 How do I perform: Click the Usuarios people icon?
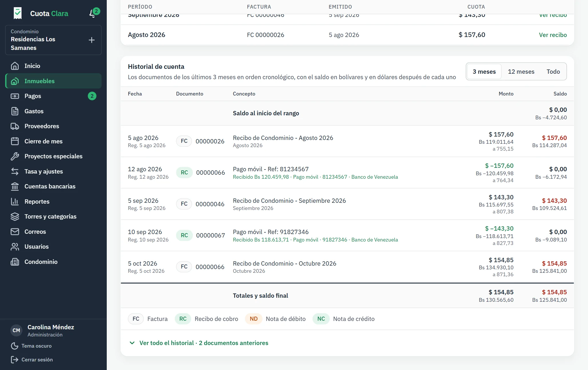15,247
